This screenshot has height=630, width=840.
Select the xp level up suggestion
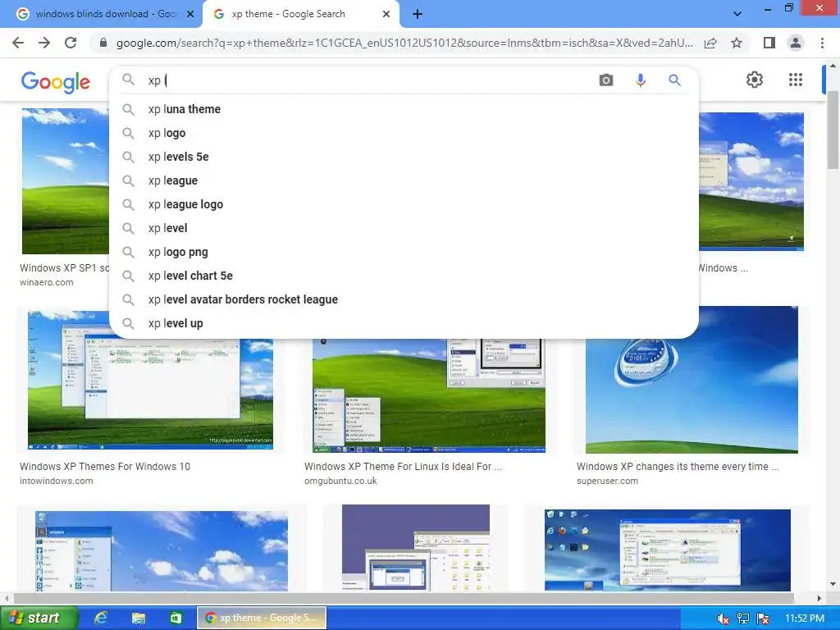coord(404,323)
